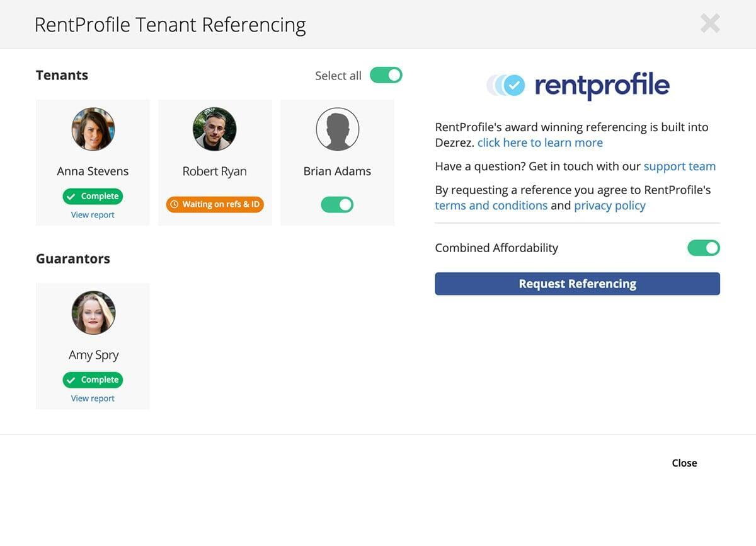Click the Guarantors heading
The width and height of the screenshot is (756, 546).
pos(73,258)
